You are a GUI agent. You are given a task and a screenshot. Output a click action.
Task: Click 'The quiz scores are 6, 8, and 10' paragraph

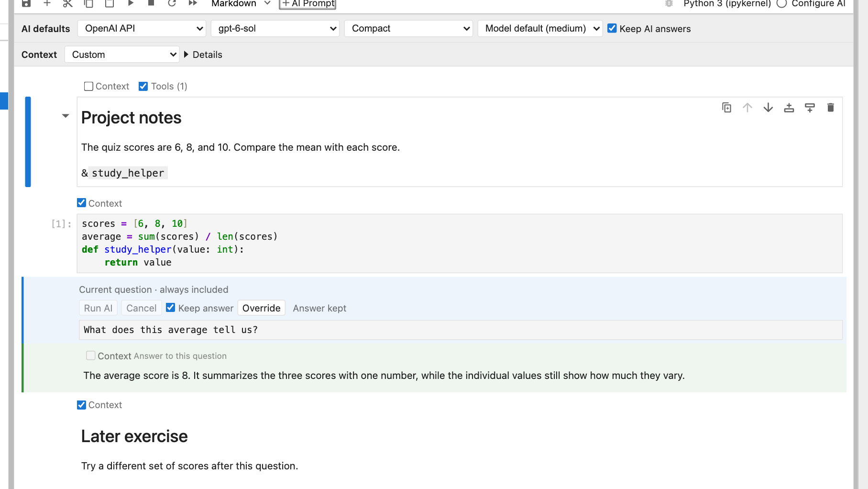point(241,147)
